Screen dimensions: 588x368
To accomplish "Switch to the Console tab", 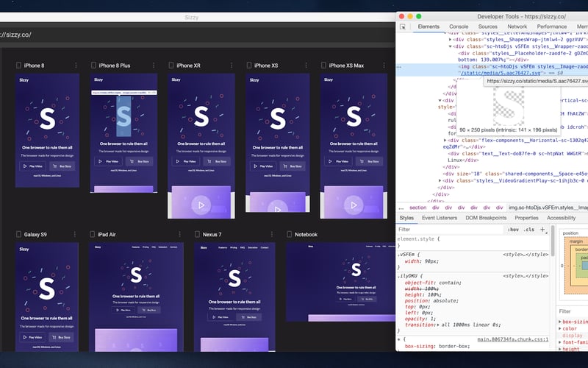I will (x=459, y=26).
